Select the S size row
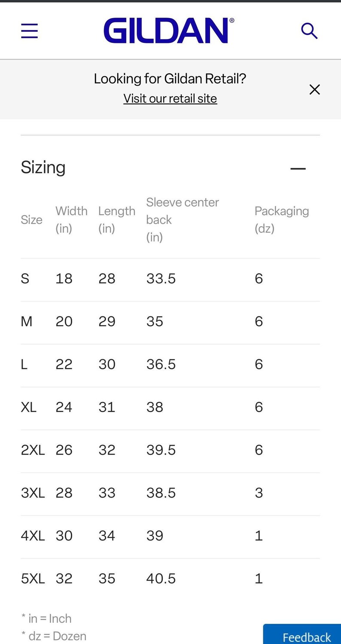The height and width of the screenshot is (644, 341). [170, 279]
